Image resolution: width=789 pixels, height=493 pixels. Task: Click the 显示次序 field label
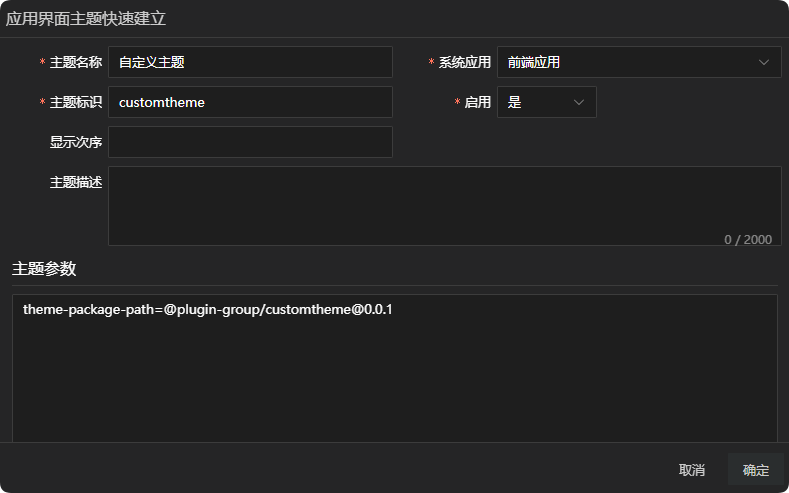76,142
